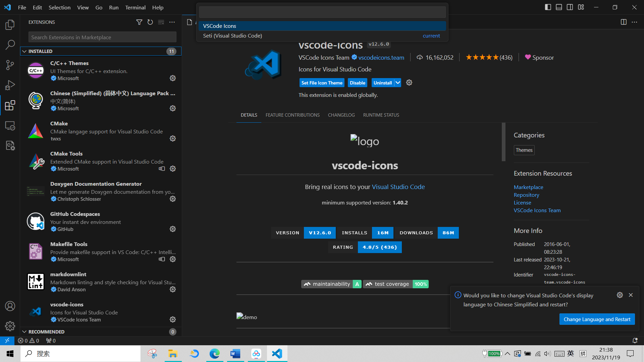Screen dimensions: 644x362
Task: Dismiss the language change notification
Action: pyautogui.click(x=631, y=295)
